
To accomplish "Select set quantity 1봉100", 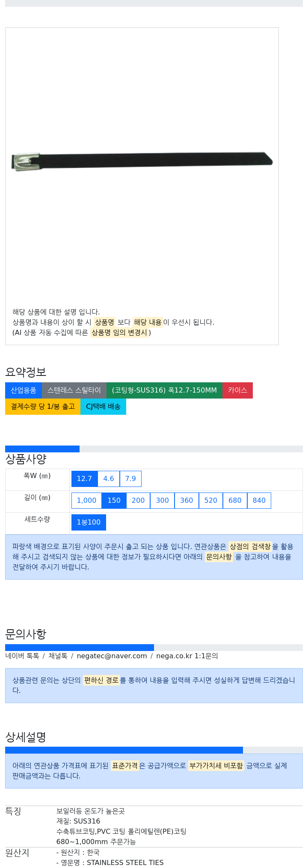I will click(89, 522).
